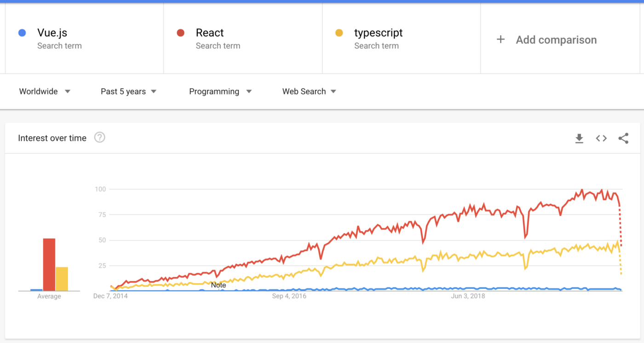The height and width of the screenshot is (343, 644).
Task: Click the red React average bar
Action: pos(49,265)
